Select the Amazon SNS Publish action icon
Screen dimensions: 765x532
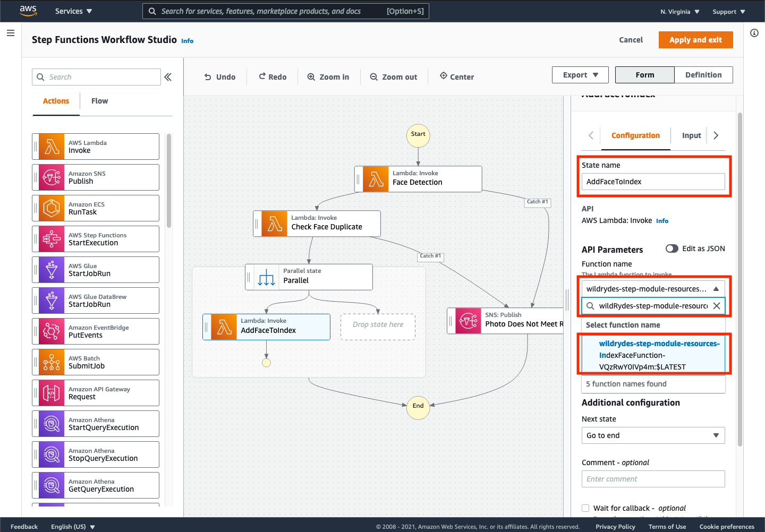52,177
